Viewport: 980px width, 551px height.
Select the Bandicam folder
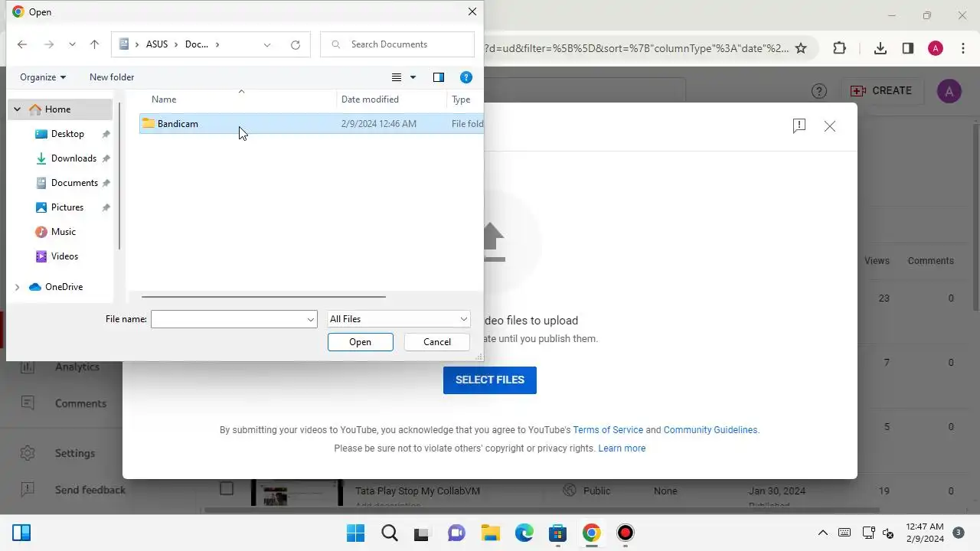(311, 124)
